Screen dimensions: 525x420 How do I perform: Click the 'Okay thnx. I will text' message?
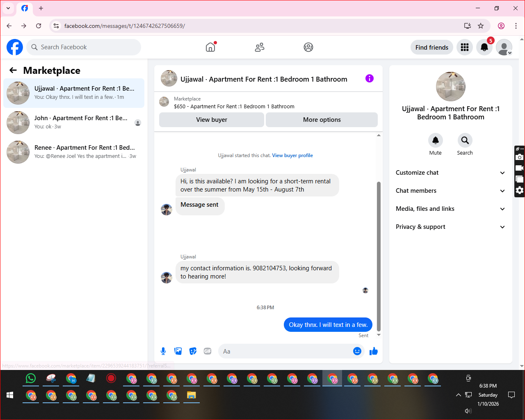pyautogui.click(x=328, y=324)
